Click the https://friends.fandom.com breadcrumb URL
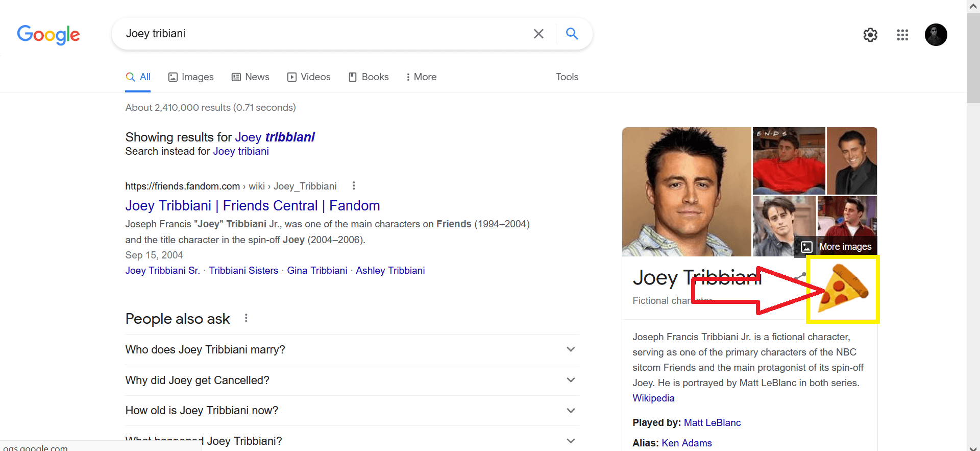This screenshot has height=451, width=980. point(182,186)
